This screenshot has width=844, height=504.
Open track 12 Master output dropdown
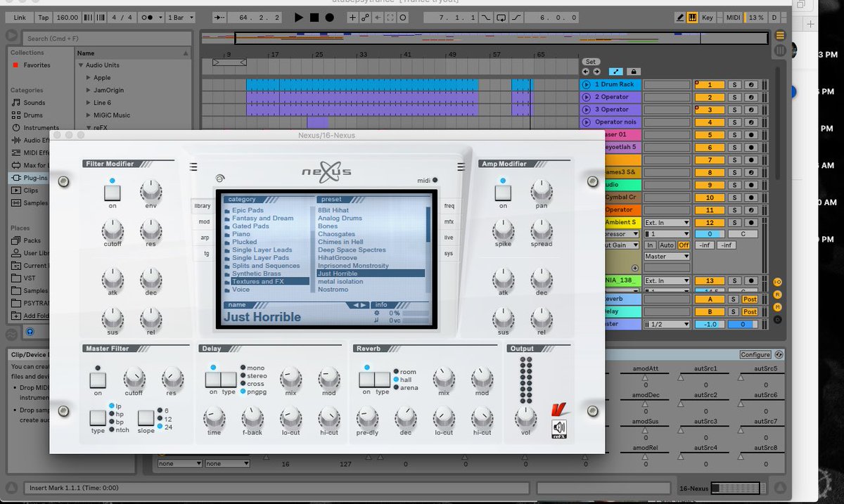(x=667, y=257)
